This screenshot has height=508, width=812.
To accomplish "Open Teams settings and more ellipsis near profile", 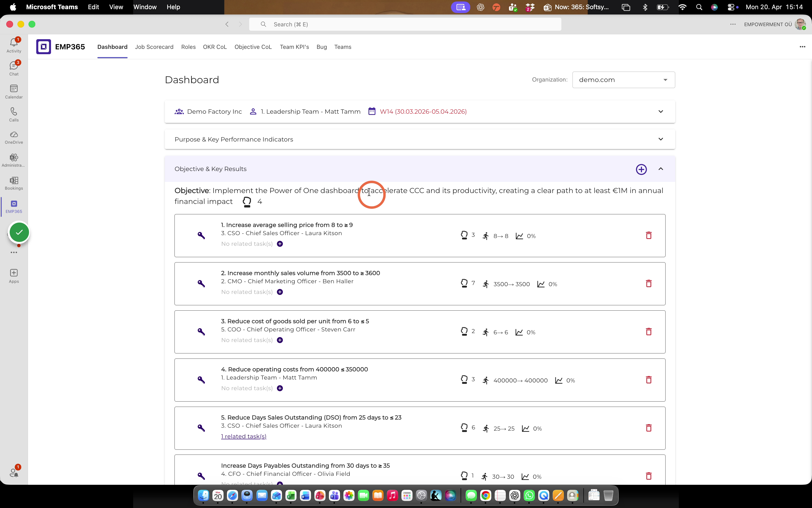I will [733, 24].
